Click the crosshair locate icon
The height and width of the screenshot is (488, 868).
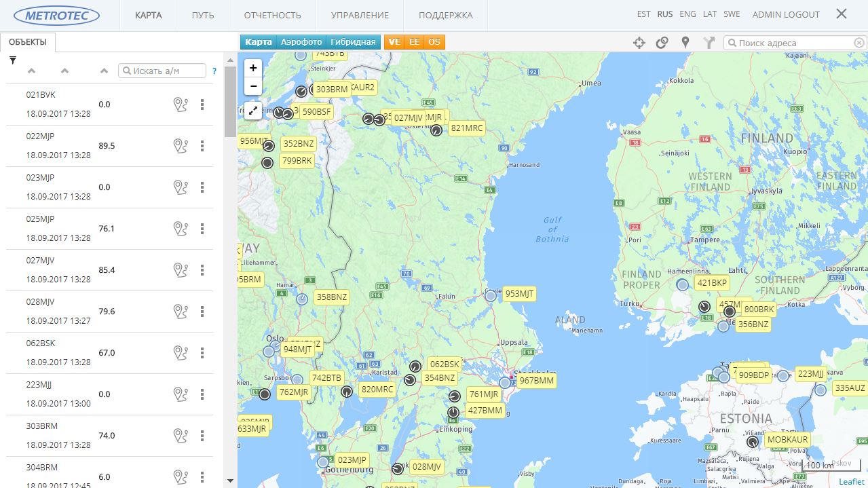point(639,43)
